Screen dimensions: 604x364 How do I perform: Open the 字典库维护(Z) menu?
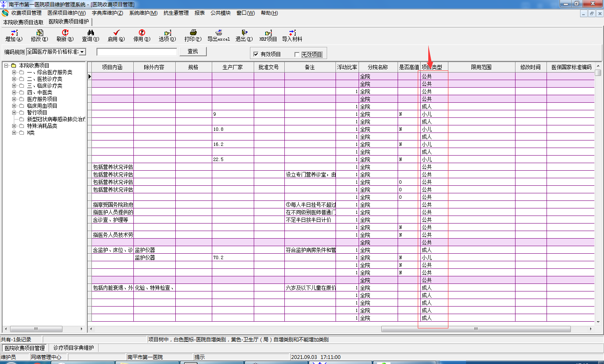pyautogui.click(x=107, y=13)
